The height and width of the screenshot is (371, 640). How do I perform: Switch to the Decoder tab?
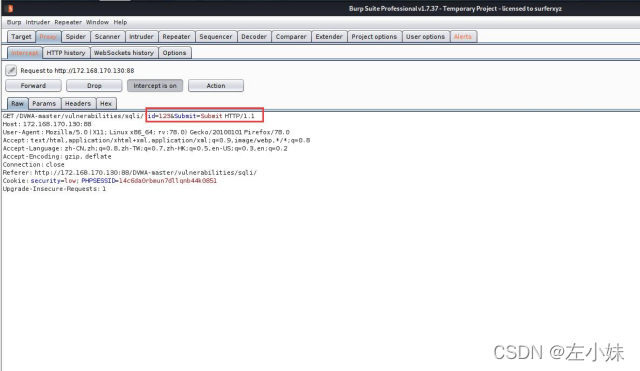(x=253, y=37)
